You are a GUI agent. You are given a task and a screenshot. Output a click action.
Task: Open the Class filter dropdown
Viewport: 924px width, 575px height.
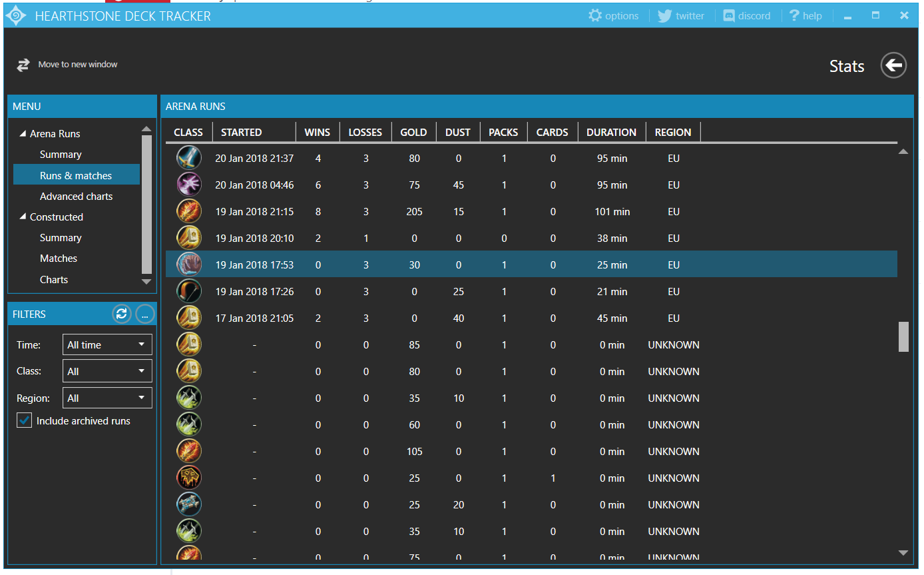(107, 371)
